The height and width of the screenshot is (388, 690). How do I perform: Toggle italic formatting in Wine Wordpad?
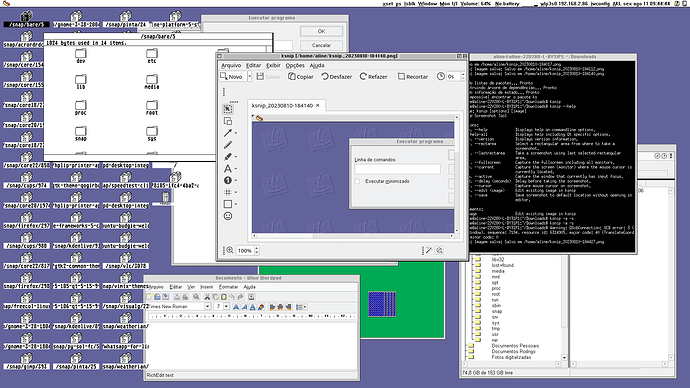click(x=244, y=307)
